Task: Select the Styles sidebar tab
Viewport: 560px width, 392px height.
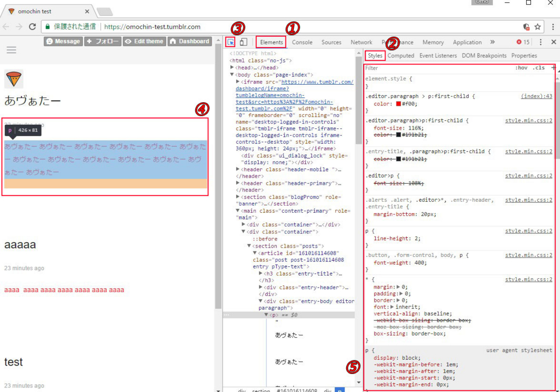Action: click(x=375, y=56)
